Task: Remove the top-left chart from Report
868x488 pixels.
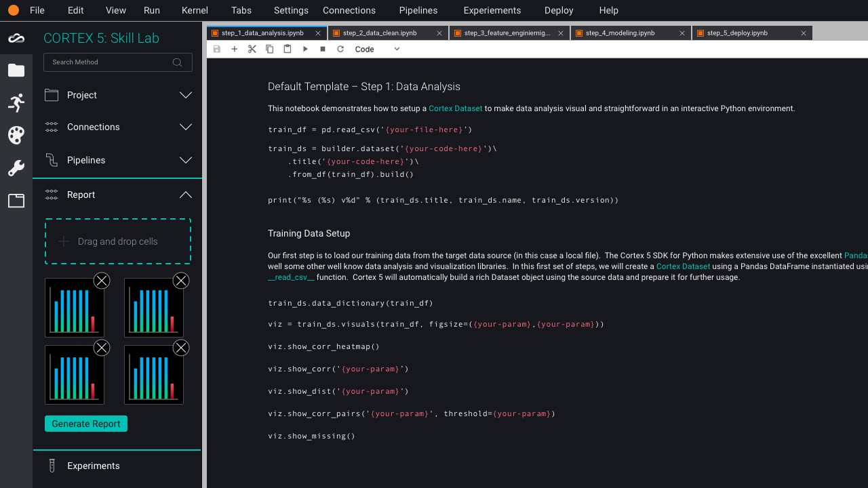Action: point(101,281)
